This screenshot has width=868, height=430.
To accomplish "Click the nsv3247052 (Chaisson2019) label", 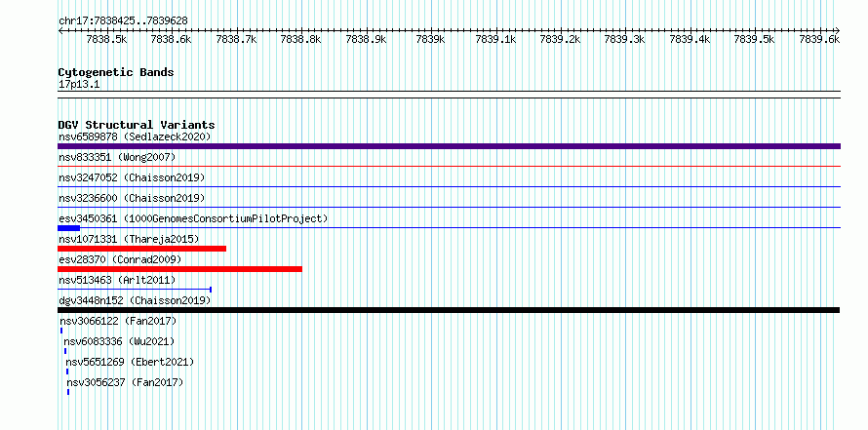I will pos(132,177).
